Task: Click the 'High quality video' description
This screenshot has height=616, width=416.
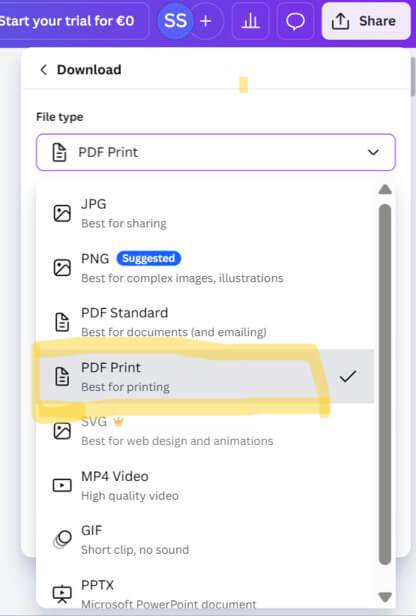Action: pyautogui.click(x=130, y=496)
